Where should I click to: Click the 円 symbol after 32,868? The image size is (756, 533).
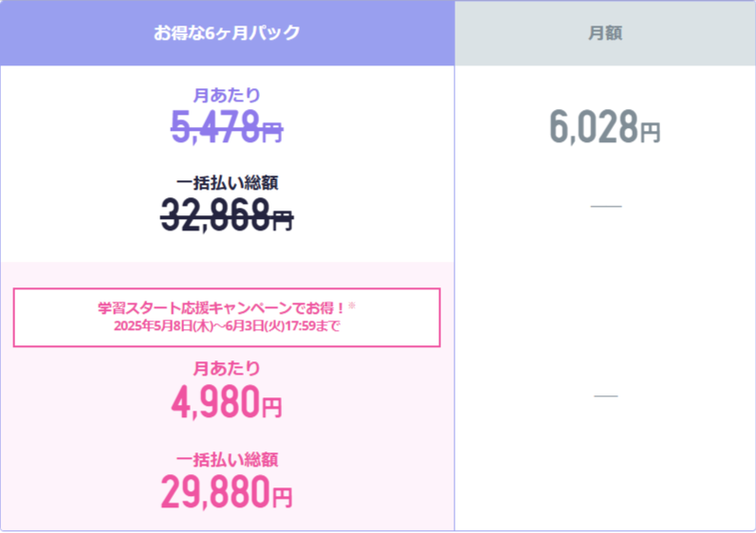[x=283, y=221]
